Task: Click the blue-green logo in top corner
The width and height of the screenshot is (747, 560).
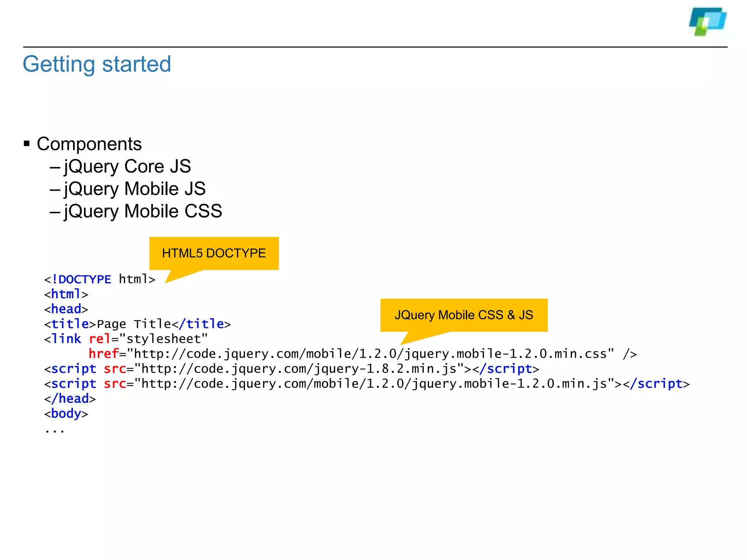Action: pyautogui.click(x=708, y=22)
